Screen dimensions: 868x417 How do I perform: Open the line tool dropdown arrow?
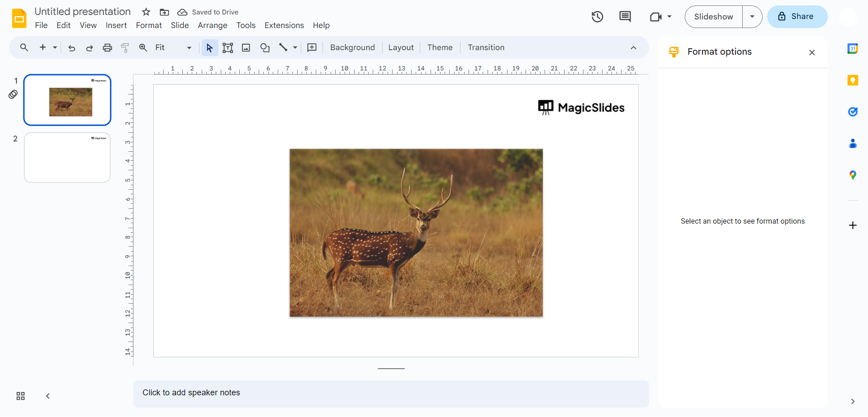point(295,47)
